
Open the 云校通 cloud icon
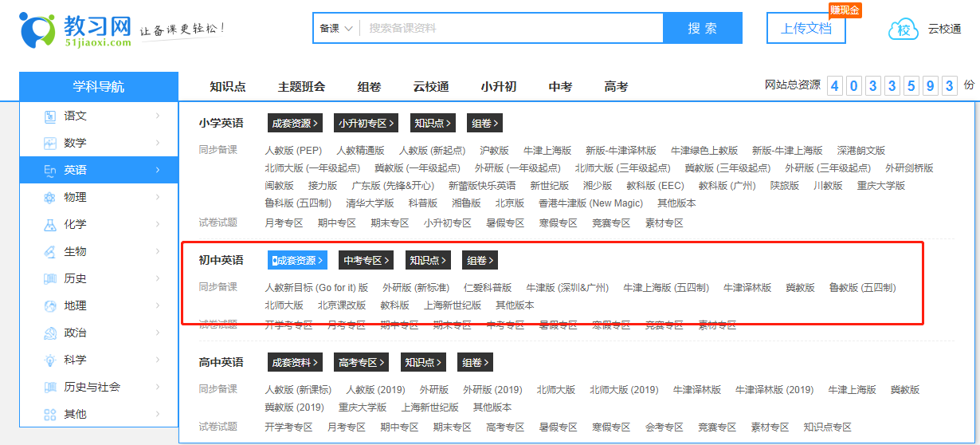tap(904, 30)
